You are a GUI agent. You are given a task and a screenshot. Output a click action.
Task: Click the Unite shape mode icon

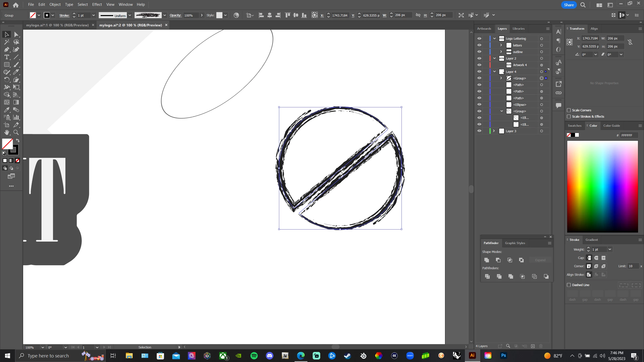[487, 260]
